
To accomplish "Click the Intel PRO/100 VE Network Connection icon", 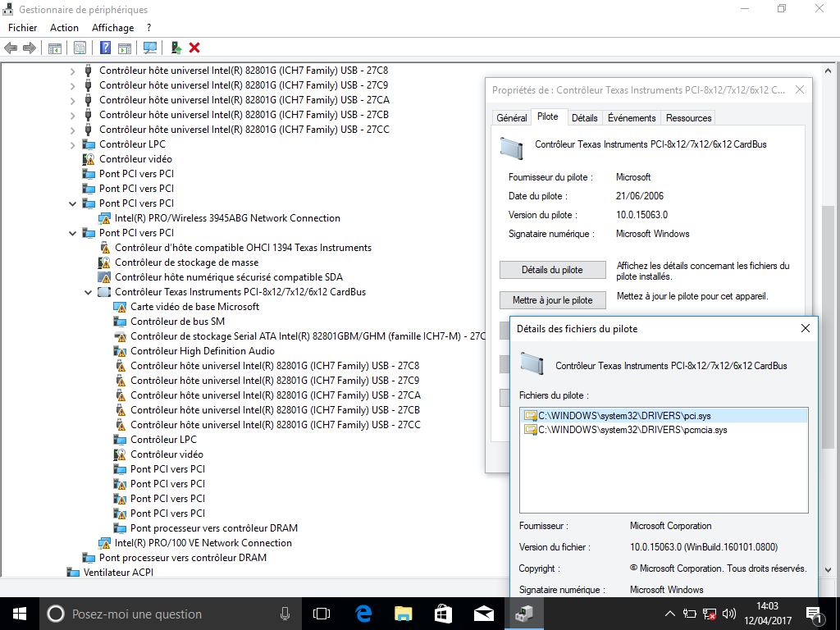I will 104,543.
